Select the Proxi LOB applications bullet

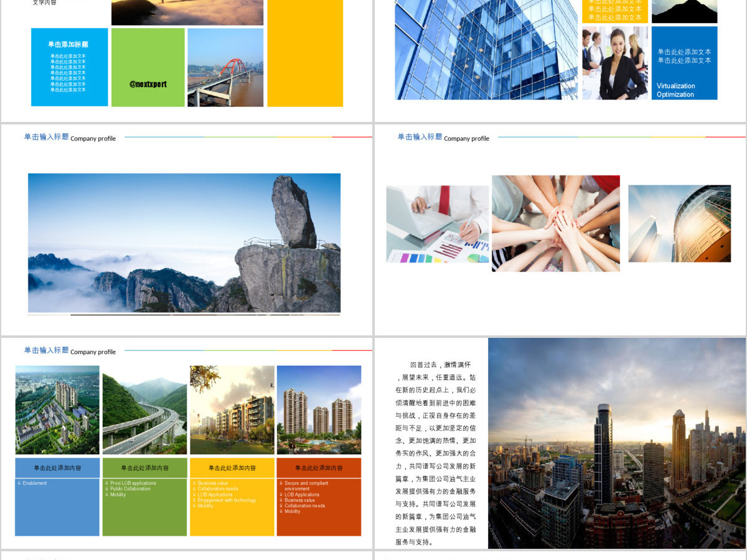tap(133, 483)
